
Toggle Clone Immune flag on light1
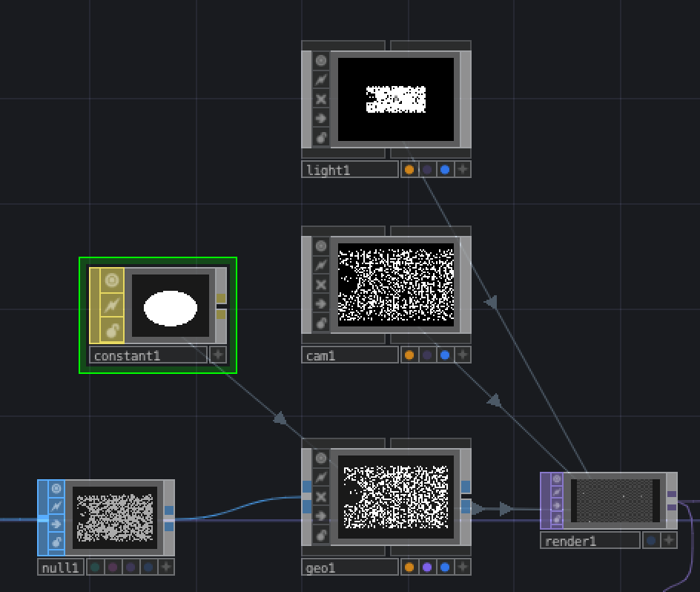click(321, 80)
